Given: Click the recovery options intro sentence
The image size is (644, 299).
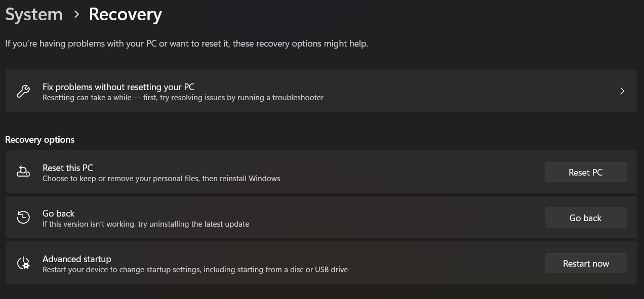Looking at the screenshot, I should 186,44.
